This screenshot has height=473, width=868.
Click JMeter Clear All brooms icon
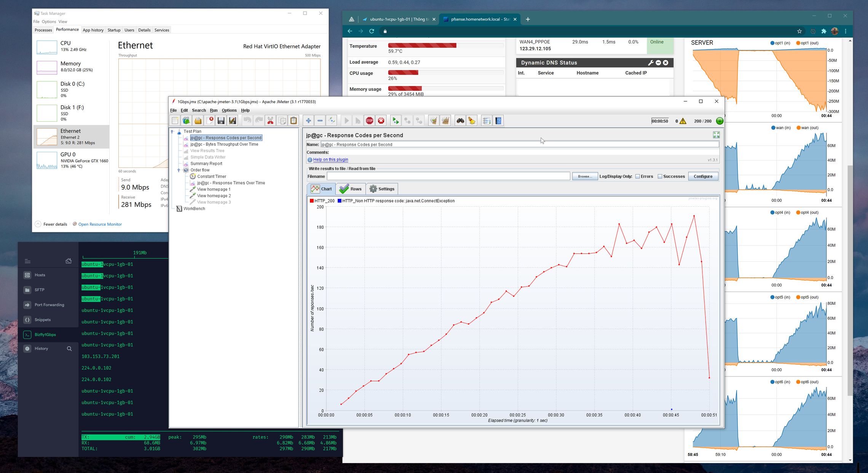(x=445, y=121)
